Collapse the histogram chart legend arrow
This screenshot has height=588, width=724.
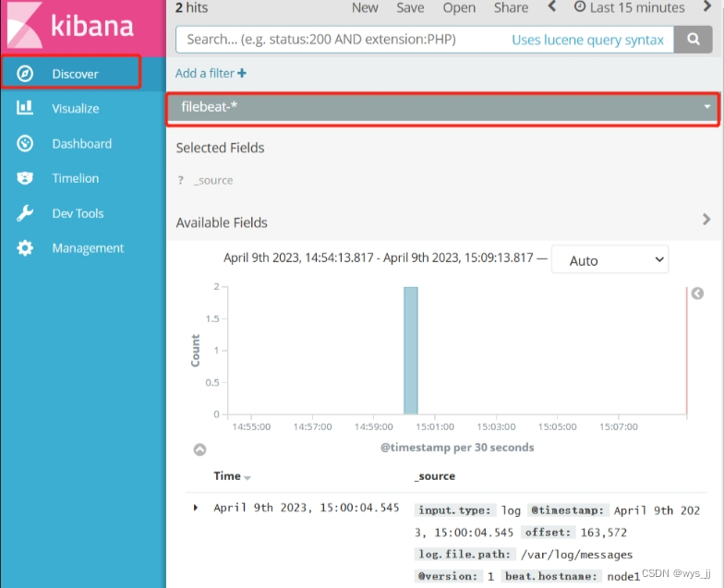[698, 294]
